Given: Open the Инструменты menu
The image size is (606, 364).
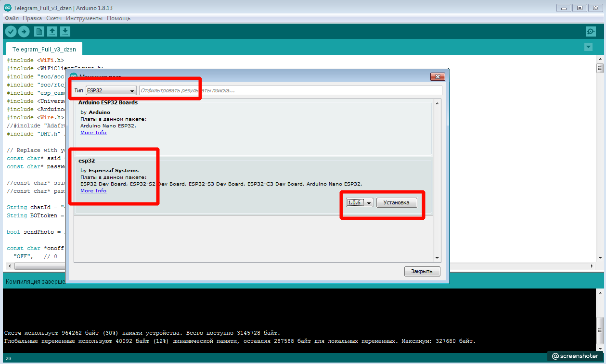Looking at the screenshot, I should point(84,18).
